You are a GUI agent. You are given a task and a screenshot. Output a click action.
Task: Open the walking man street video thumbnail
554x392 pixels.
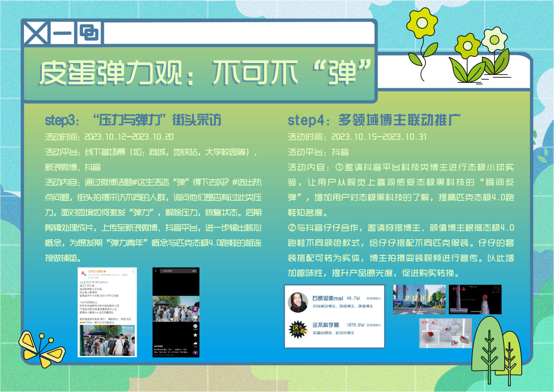tap(419, 300)
